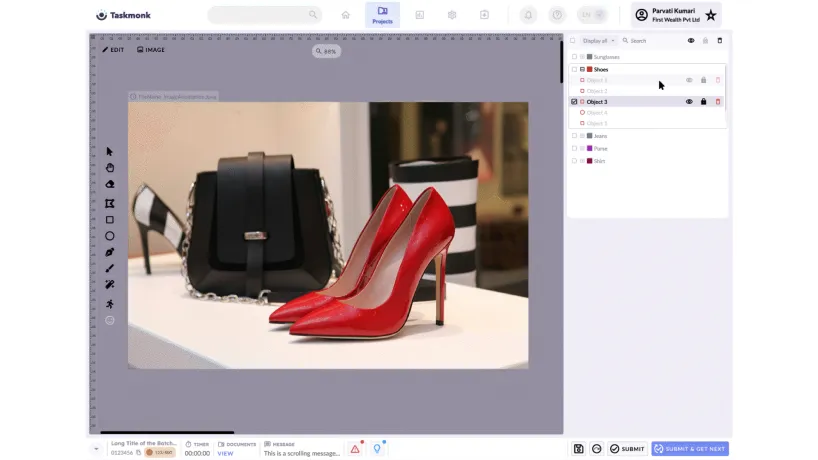
Task: Open the Projects tab
Action: (x=382, y=15)
